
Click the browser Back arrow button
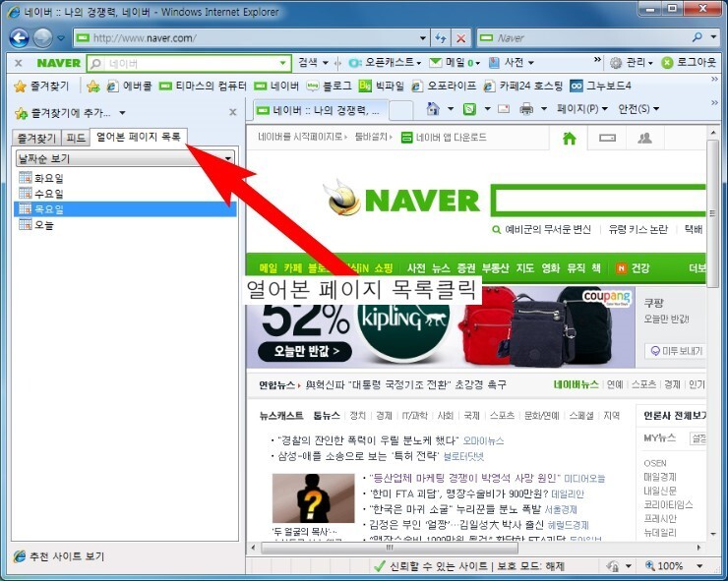click(19, 37)
